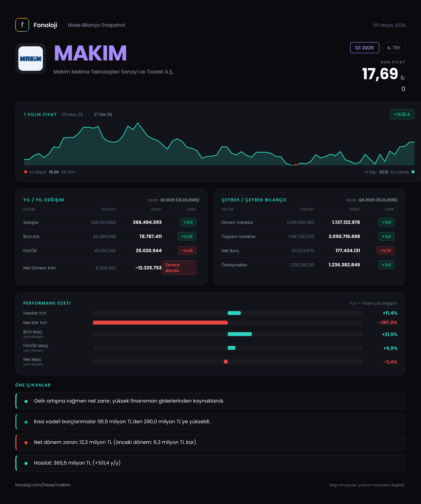Click the 05 Mayıs 2026 date

(x=389, y=25)
